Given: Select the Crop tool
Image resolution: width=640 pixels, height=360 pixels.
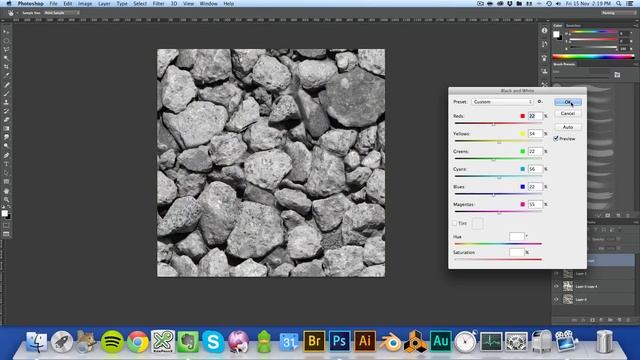Looking at the screenshot, I should (6, 67).
